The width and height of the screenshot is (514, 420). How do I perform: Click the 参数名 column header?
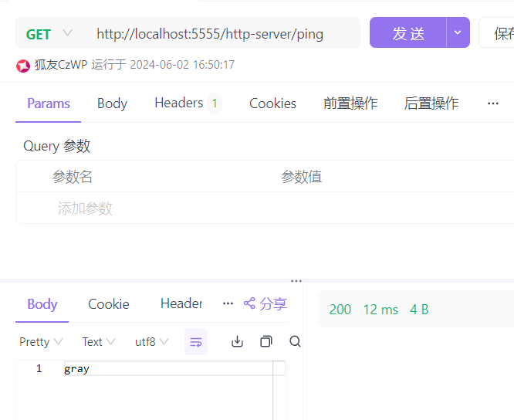coord(72,177)
